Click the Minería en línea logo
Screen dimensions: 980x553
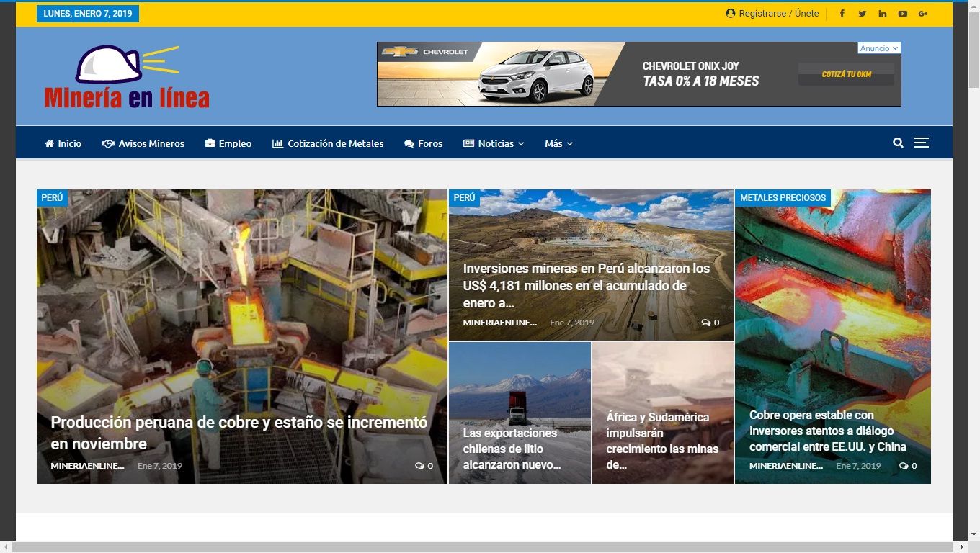[127, 78]
